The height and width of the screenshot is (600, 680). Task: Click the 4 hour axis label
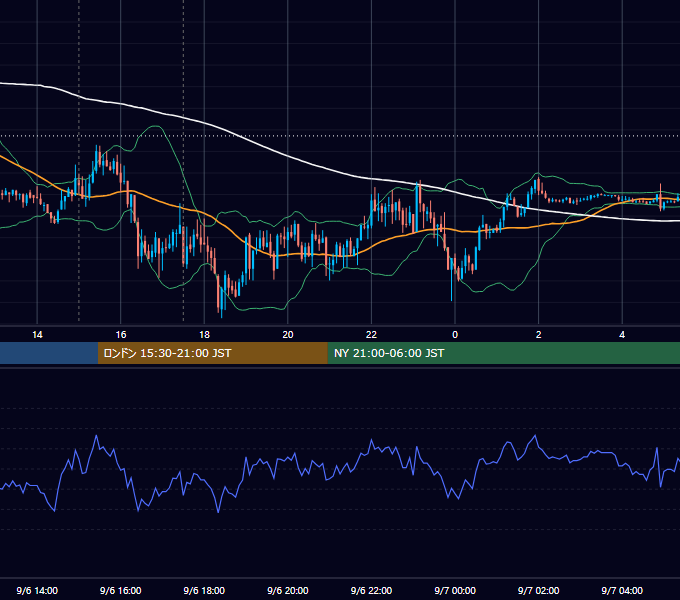(x=622, y=335)
